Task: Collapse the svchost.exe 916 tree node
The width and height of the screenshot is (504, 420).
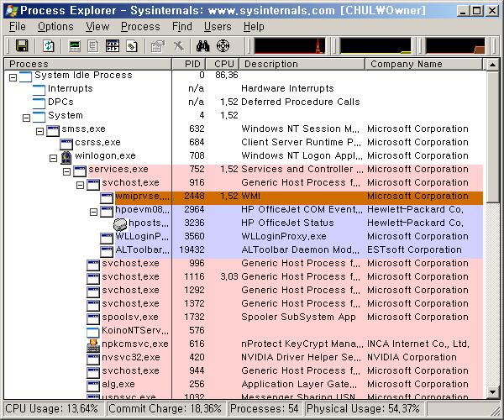Action: [81, 185]
